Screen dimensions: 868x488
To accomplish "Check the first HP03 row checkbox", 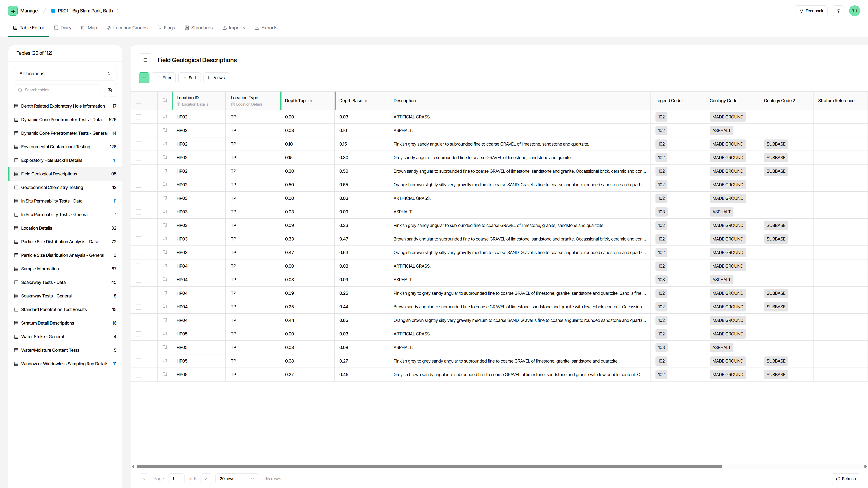I will tap(139, 198).
